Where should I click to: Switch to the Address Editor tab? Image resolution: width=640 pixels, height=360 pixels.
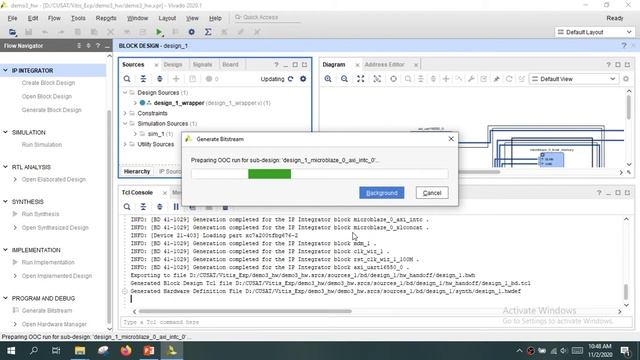pyautogui.click(x=384, y=64)
